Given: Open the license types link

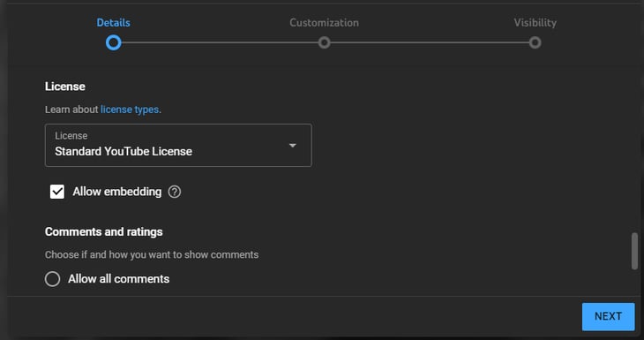Looking at the screenshot, I should (x=130, y=110).
